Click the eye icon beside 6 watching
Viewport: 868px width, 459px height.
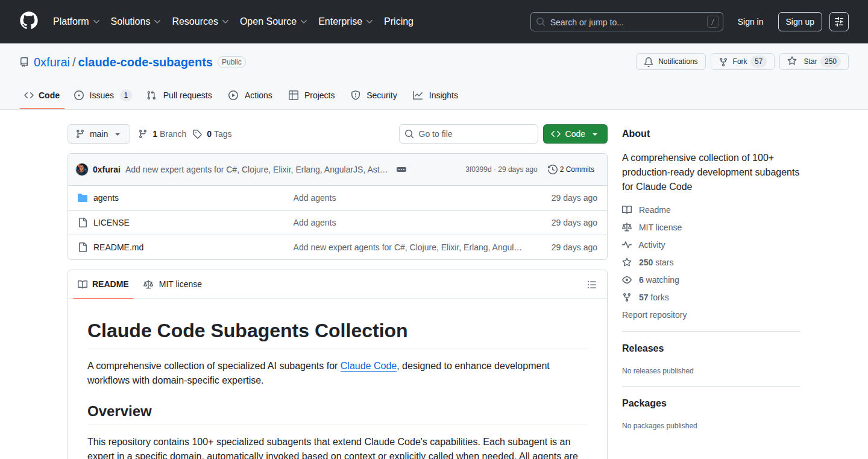tap(627, 280)
